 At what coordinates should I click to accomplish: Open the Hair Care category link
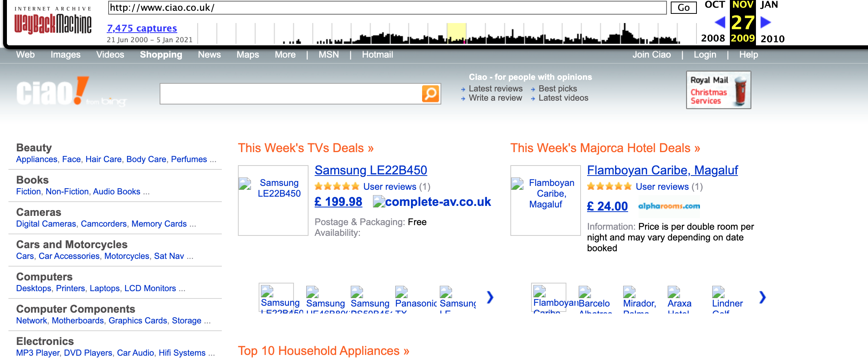(x=104, y=159)
